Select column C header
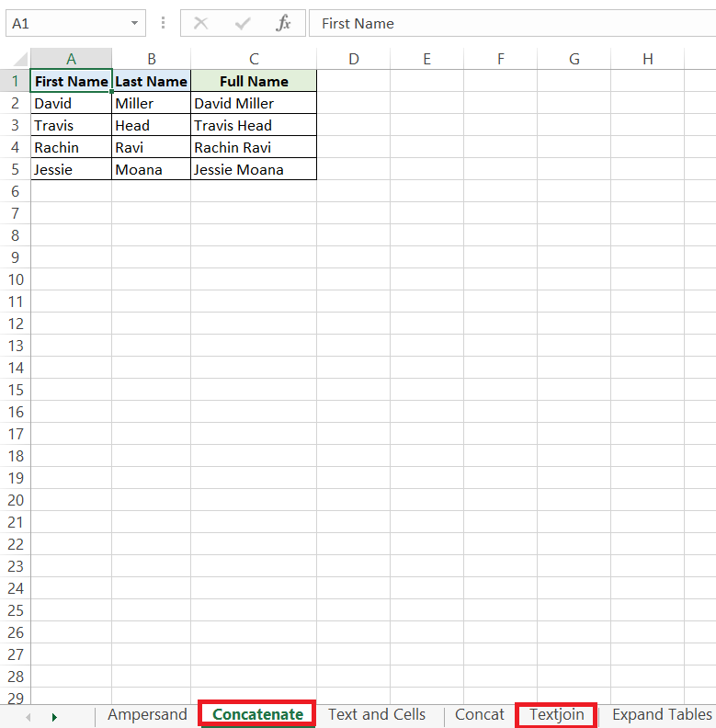Screen dimensions: 716x728 click(254, 59)
